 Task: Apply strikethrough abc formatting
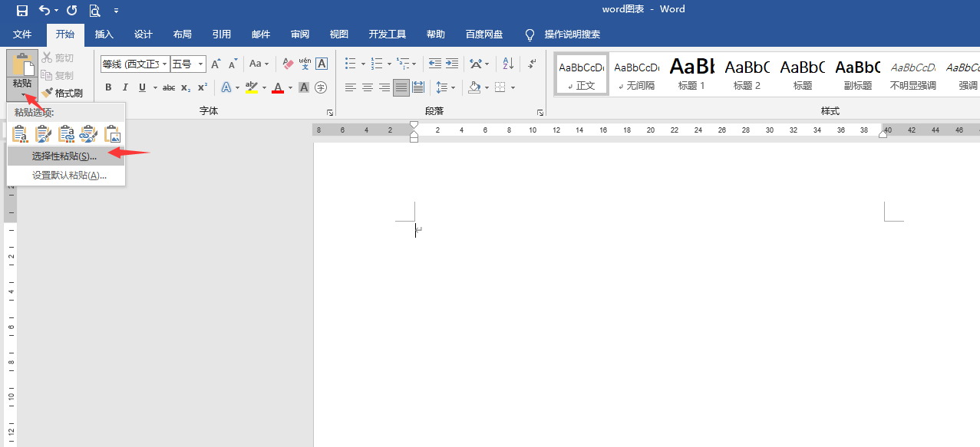tap(169, 87)
